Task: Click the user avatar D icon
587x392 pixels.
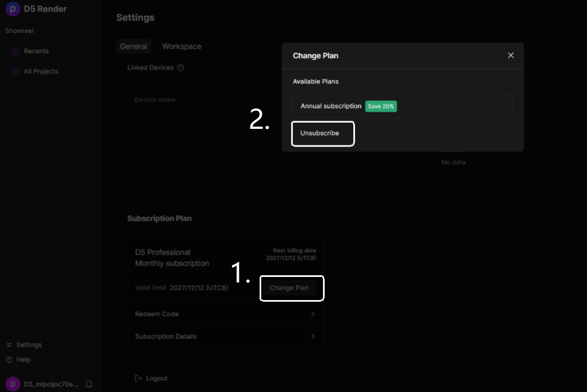Action: click(x=13, y=384)
